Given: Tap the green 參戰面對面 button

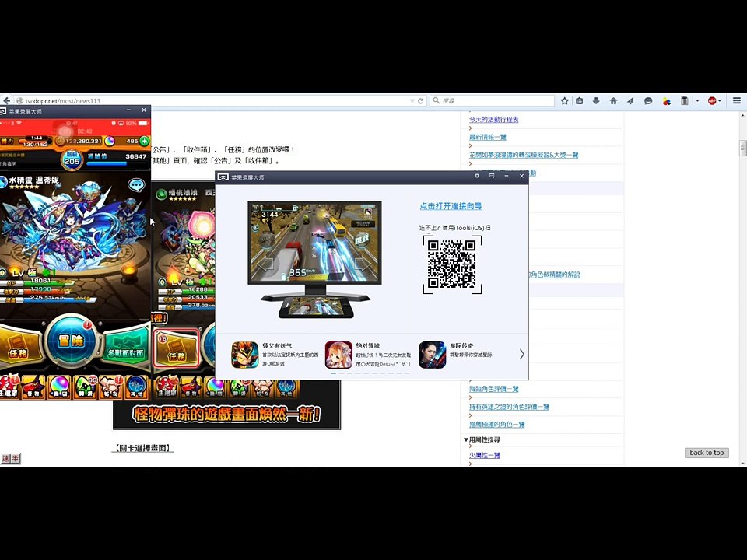Looking at the screenshot, I should (126, 344).
